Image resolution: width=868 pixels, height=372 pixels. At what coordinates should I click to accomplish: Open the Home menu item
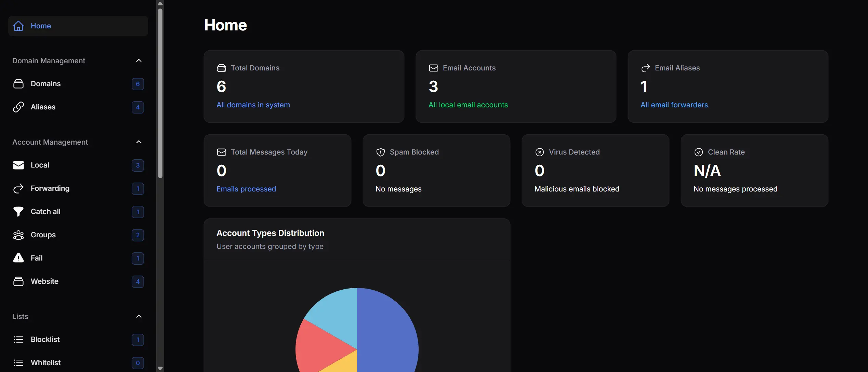tap(78, 26)
